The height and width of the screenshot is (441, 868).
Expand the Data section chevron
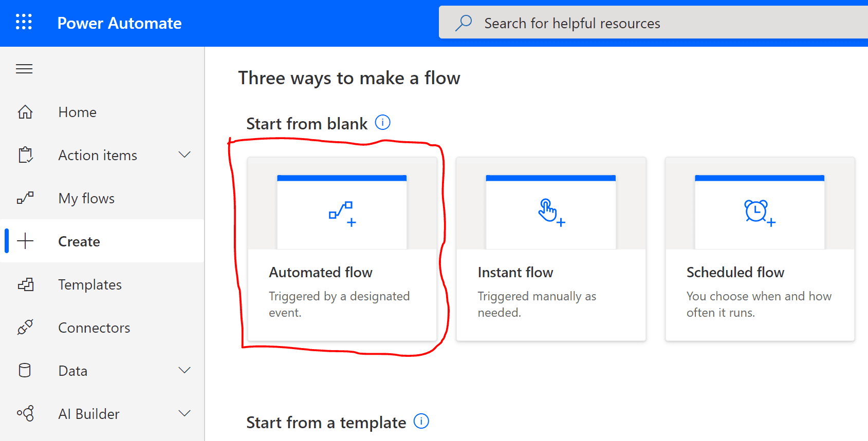(x=184, y=370)
